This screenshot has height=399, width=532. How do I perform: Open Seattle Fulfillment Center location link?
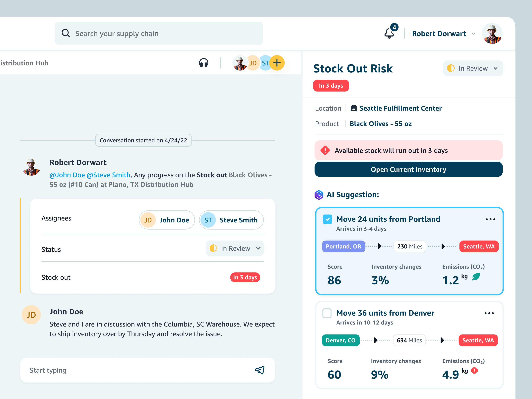coord(400,108)
